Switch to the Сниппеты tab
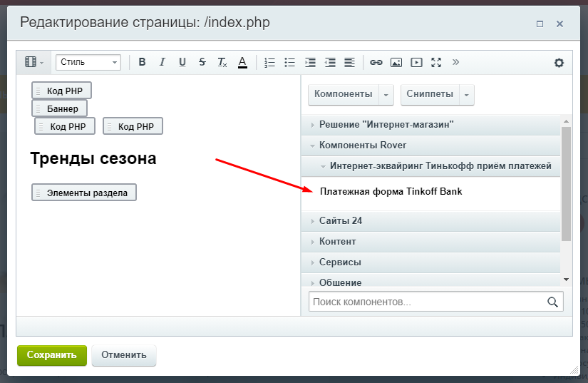The height and width of the screenshot is (383, 588). 430,94
